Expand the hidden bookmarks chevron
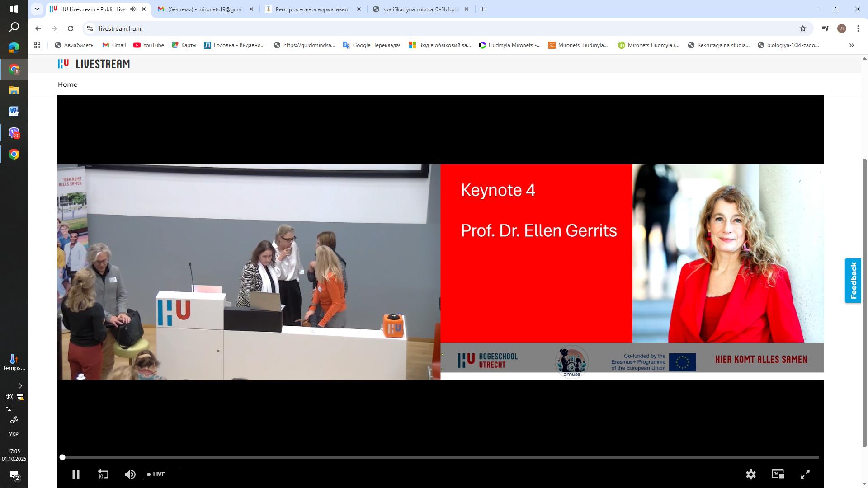The image size is (868, 488). point(852,45)
